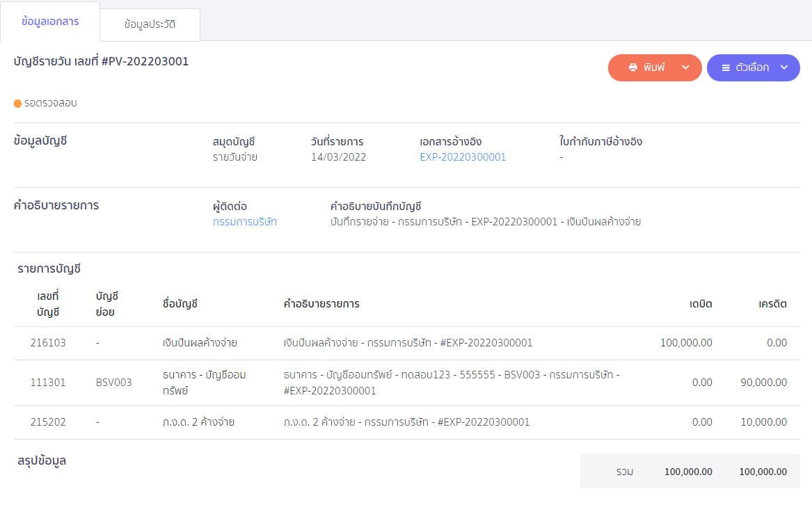Open the ข้อมูลประวัติ tab
The height and width of the screenshot is (505, 812).
click(150, 24)
